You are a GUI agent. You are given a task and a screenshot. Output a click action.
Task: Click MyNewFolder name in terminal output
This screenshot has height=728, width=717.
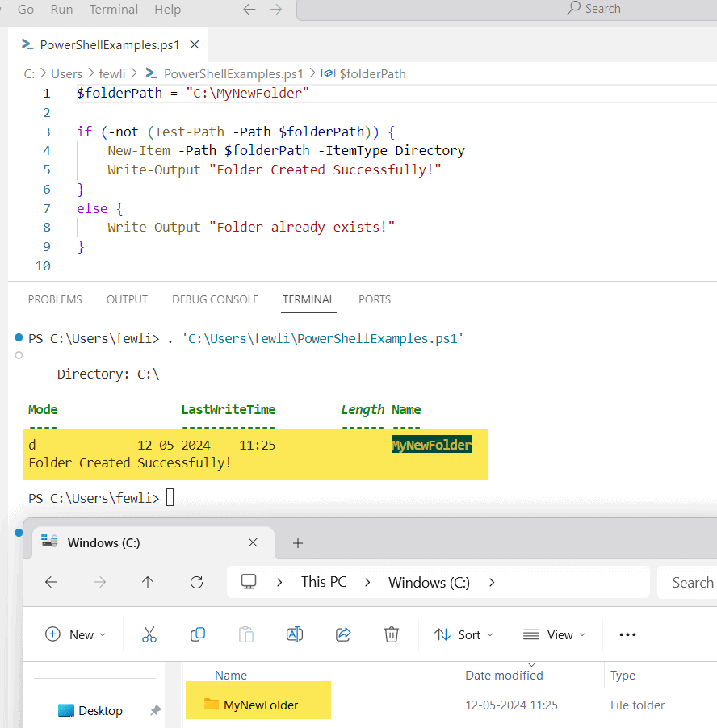431,445
